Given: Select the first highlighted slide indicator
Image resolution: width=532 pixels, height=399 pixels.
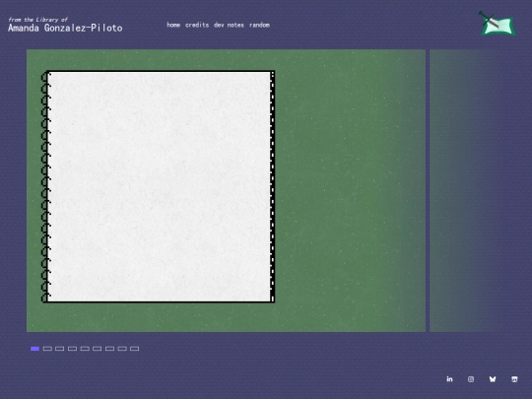Looking at the screenshot, I should (x=34, y=349).
